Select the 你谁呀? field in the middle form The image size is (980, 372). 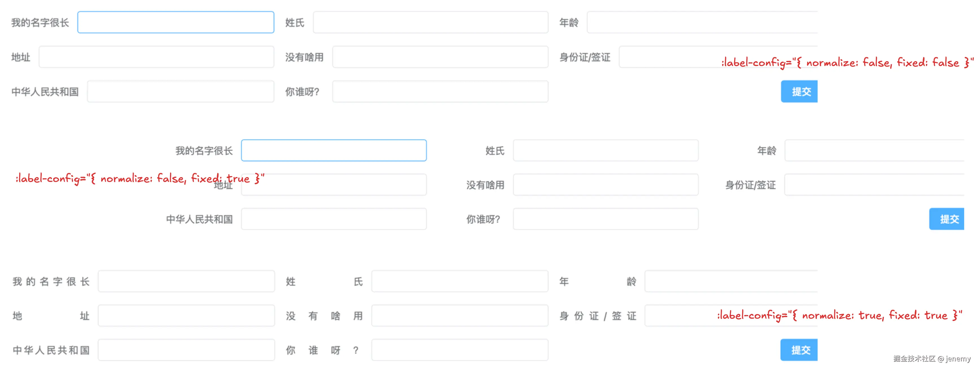coord(606,219)
